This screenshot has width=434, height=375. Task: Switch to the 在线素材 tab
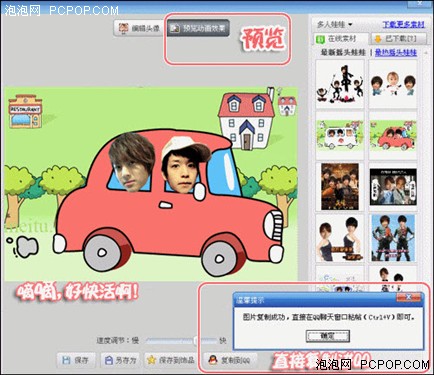(x=340, y=39)
